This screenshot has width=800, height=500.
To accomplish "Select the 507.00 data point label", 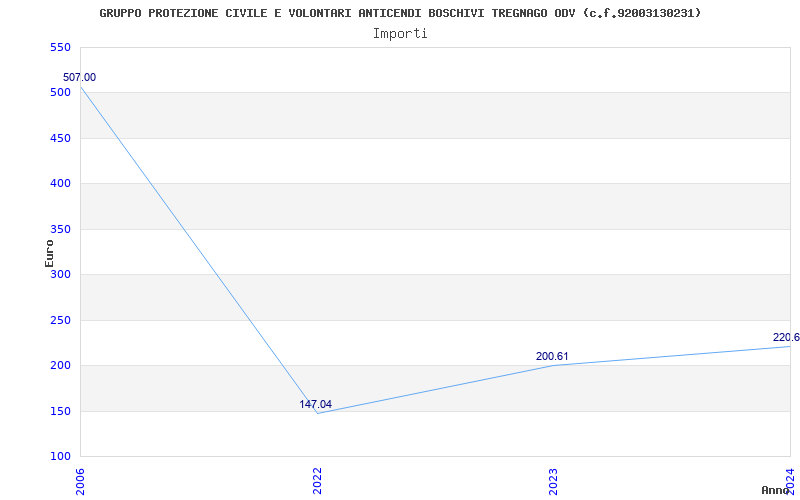I will click(79, 78).
